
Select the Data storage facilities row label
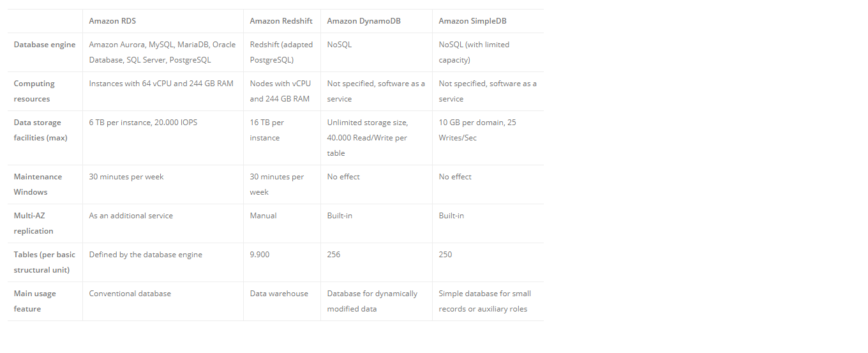40,130
